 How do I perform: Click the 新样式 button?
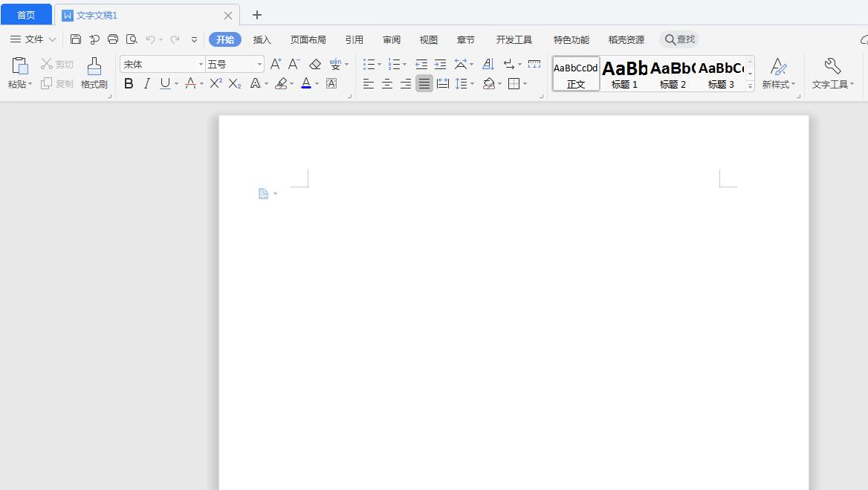(778, 74)
